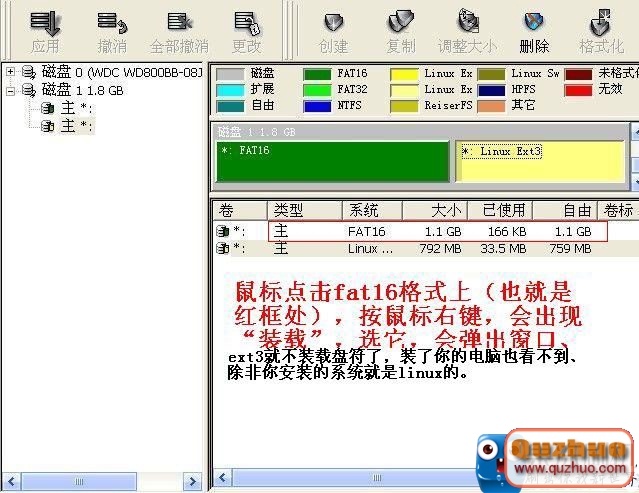Select second highlighted 主 *: tree entry
639x493 pixels.
pyautogui.click(x=77, y=126)
